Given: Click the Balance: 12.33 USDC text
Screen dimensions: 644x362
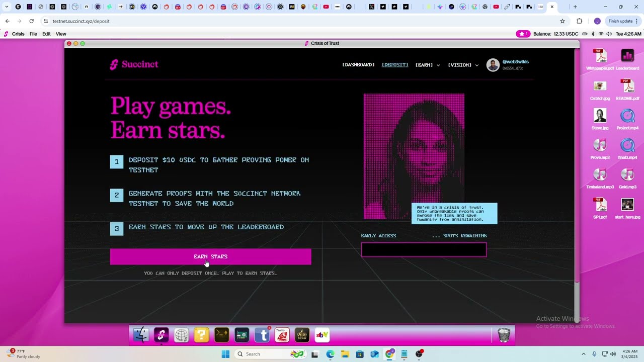Looking at the screenshot, I should coord(555,34).
